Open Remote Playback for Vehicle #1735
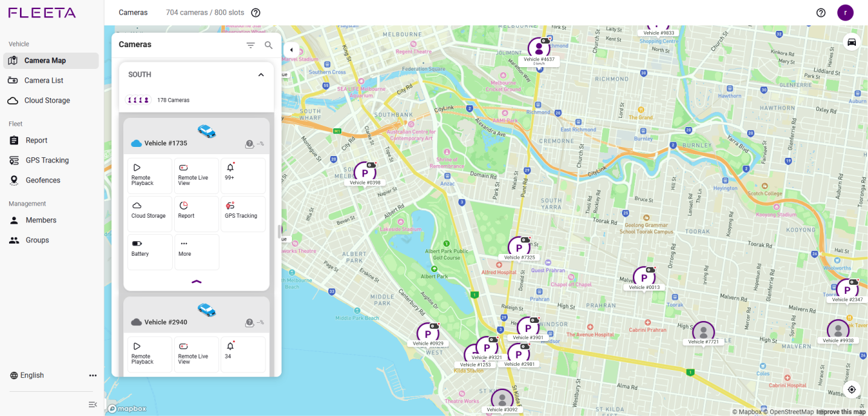 (x=149, y=176)
